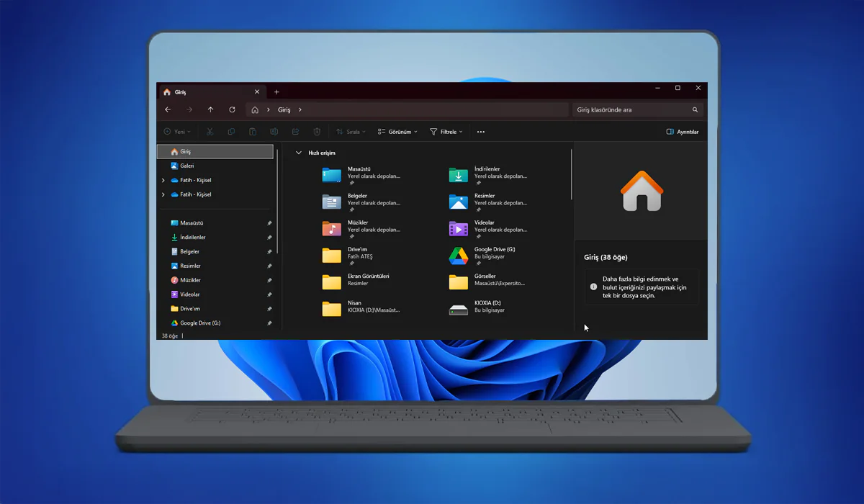Collapse the Hızlı erişim section
Viewport: 864px width, 504px height.
(x=299, y=153)
